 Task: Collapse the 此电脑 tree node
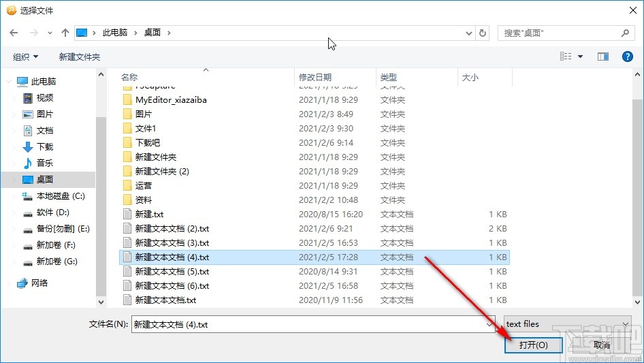9,82
